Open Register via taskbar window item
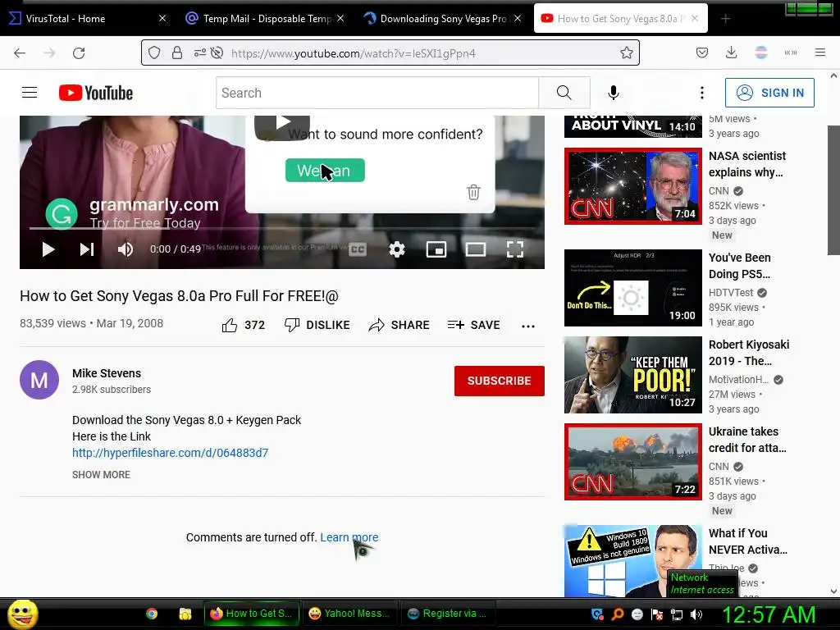 [448, 614]
